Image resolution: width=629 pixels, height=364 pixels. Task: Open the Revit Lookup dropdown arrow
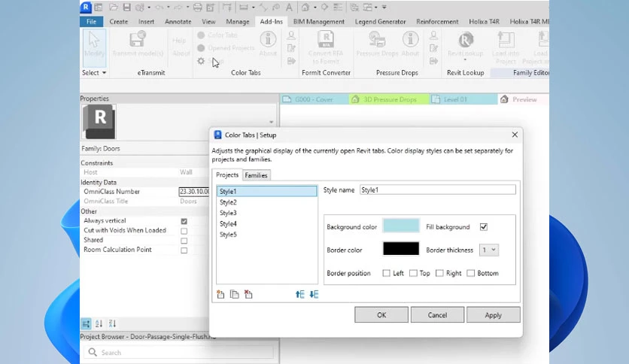(x=465, y=60)
